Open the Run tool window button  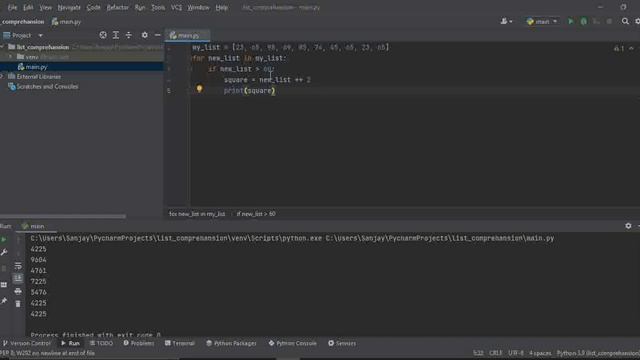tap(71, 343)
